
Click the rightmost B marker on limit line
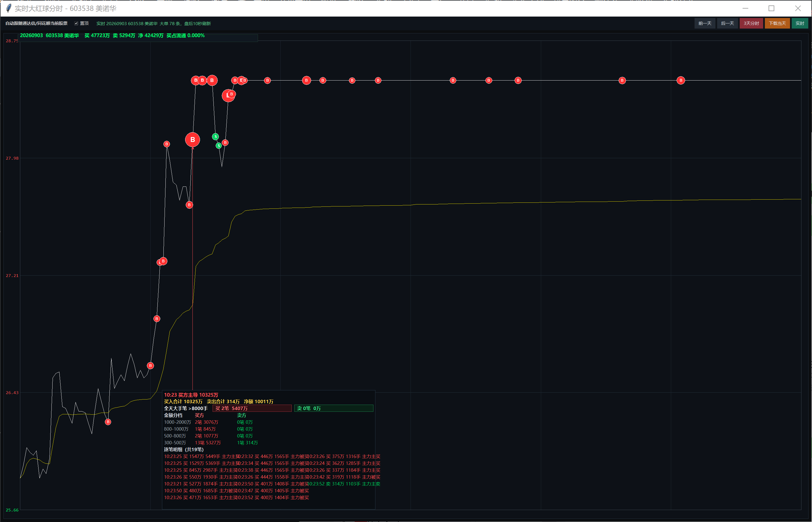point(681,80)
